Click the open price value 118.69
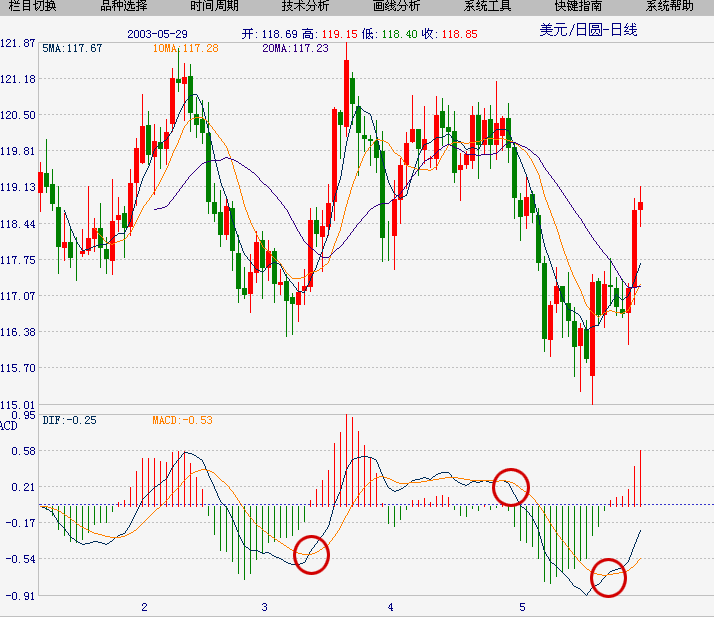This screenshot has height=617, width=714. point(280,34)
